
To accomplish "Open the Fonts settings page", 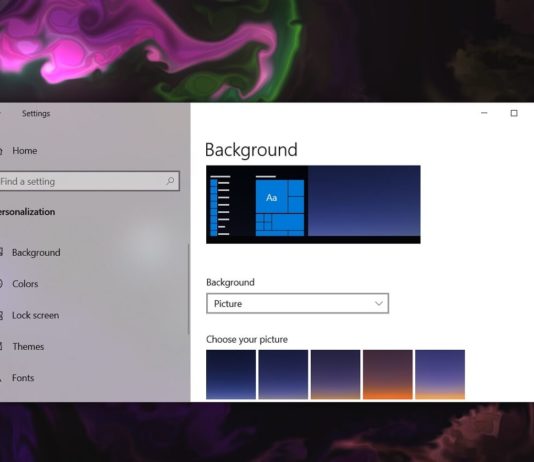I will pyautogui.click(x=23, y=378).
